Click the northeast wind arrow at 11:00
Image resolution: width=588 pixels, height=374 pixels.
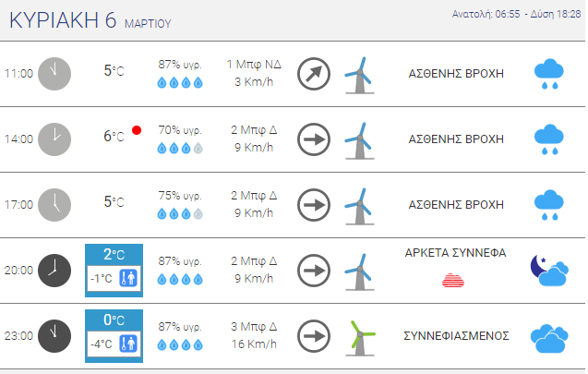314,74
